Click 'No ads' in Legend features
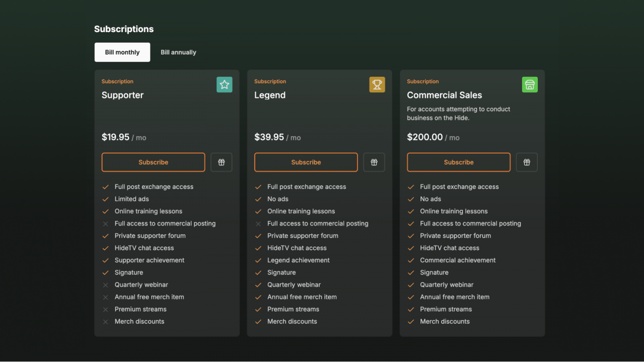Image resolution: width=644 pixels, height=362 pixels. [278, 199]
